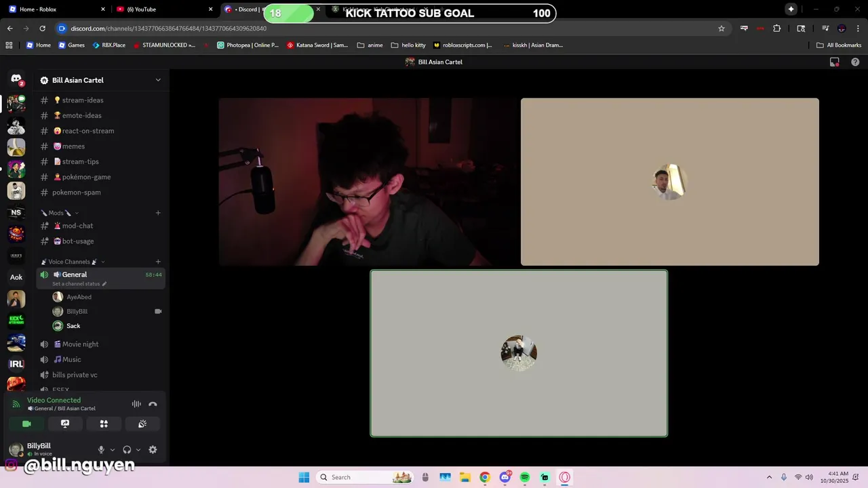868x488 pixels.
Task: Focus the green-outlined speaking participant tile
Action: 519,353
